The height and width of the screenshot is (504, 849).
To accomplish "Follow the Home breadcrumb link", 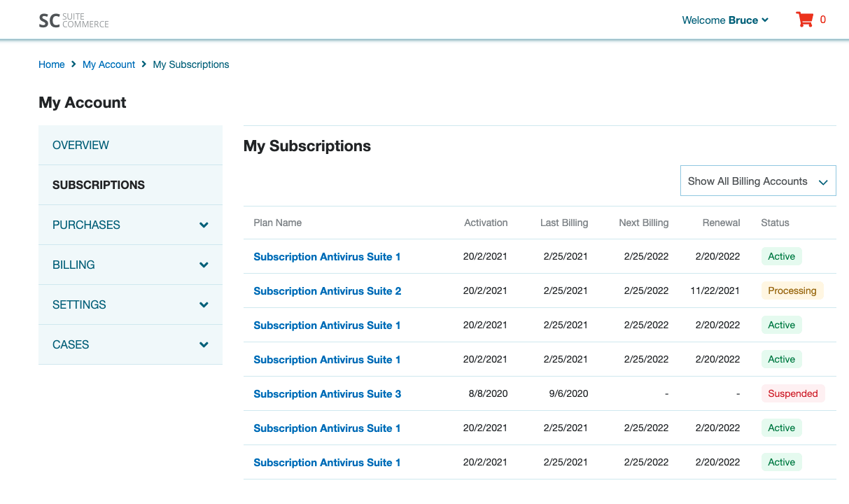I will click(52, 64).
